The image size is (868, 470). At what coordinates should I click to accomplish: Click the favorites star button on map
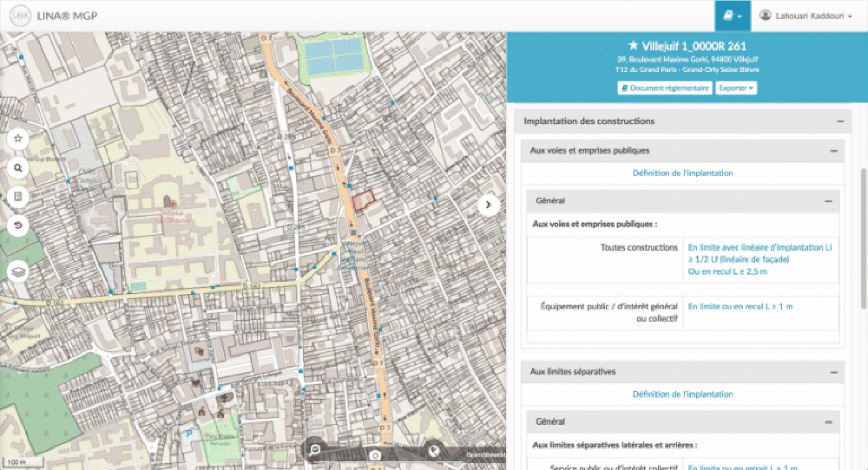click(18, 139)
